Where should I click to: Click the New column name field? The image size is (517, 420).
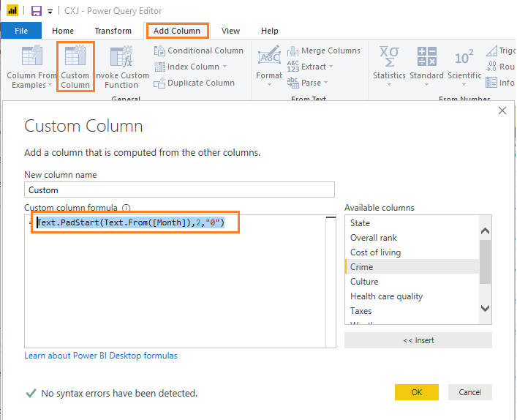coord(179,190)
